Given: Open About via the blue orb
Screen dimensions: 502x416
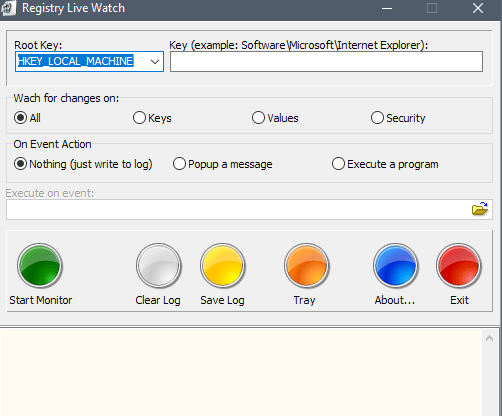Looking at the screenshot, I should pyautogui.click(x=396, y=266).
